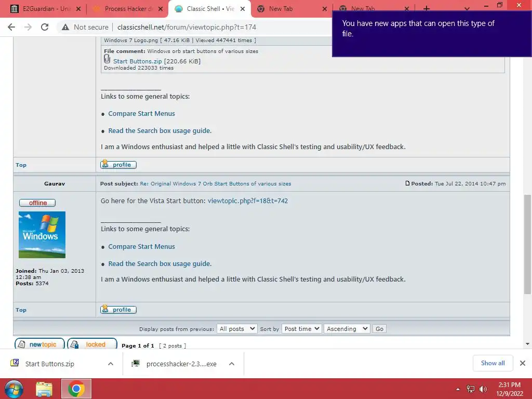Viewport: 532px width, 399px height.
Task: Jump to Top from Gaurav's post
Action: click(x=21, y=310)
